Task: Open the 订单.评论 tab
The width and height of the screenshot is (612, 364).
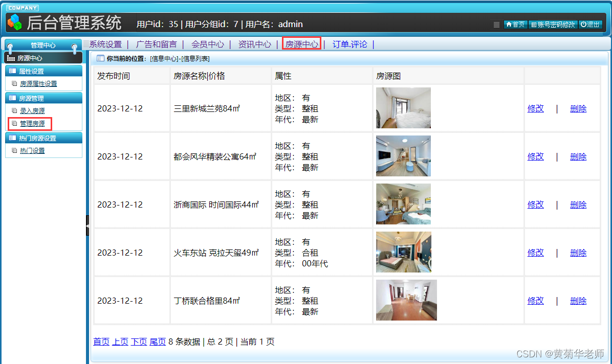Action: (x=349, y=44)
